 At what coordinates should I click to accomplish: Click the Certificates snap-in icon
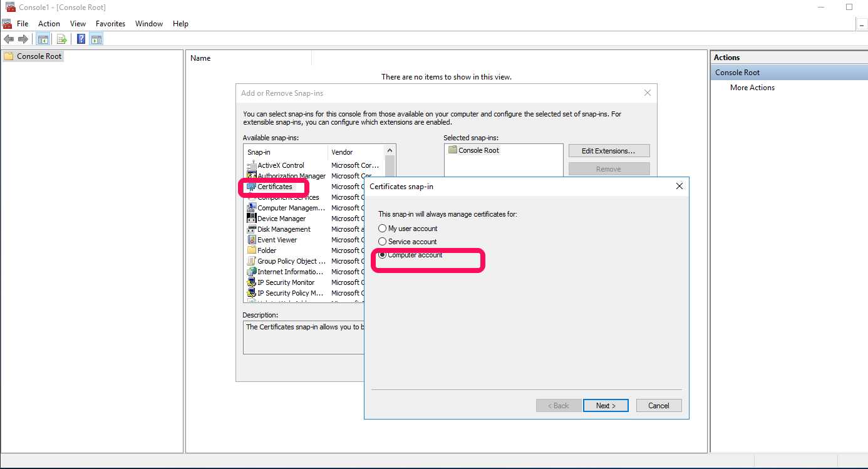tap(252, 187)
